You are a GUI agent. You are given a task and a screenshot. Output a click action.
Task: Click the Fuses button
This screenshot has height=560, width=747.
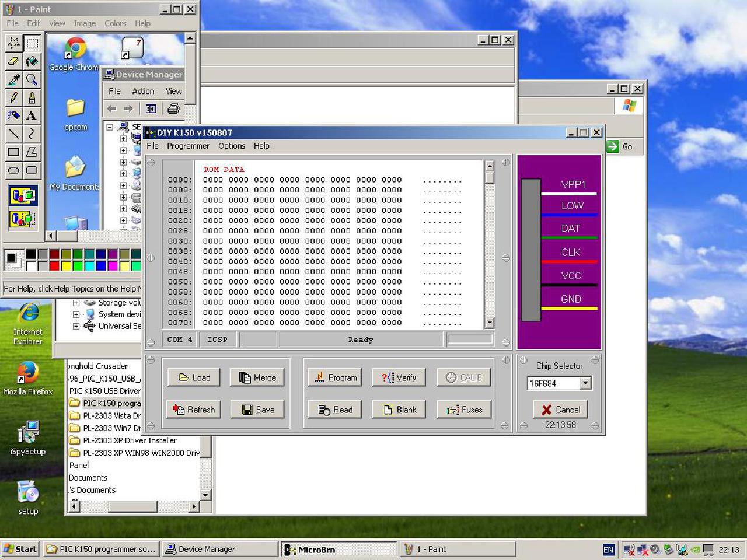click(464, 409)
